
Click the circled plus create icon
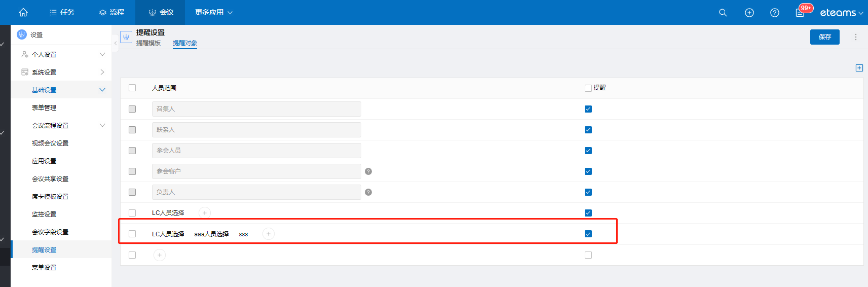pos(749,13)
